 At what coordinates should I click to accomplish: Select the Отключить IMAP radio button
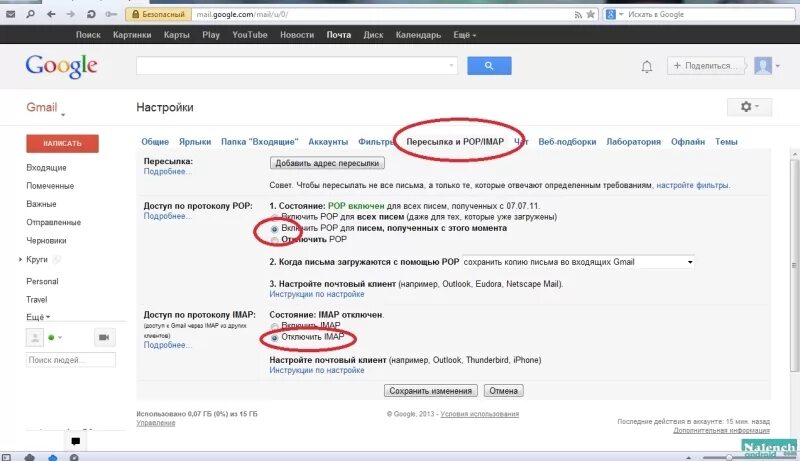274,338
